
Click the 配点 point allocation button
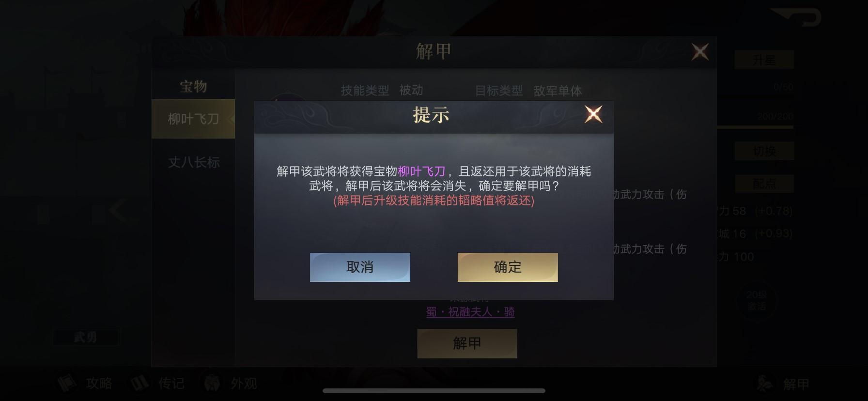tap(764, 184)
